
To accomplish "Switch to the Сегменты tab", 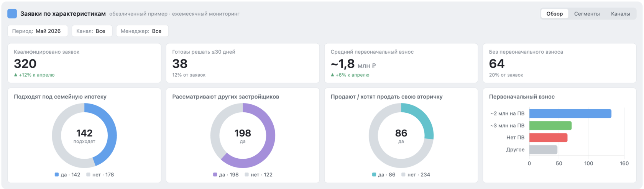I will point(586,14).
